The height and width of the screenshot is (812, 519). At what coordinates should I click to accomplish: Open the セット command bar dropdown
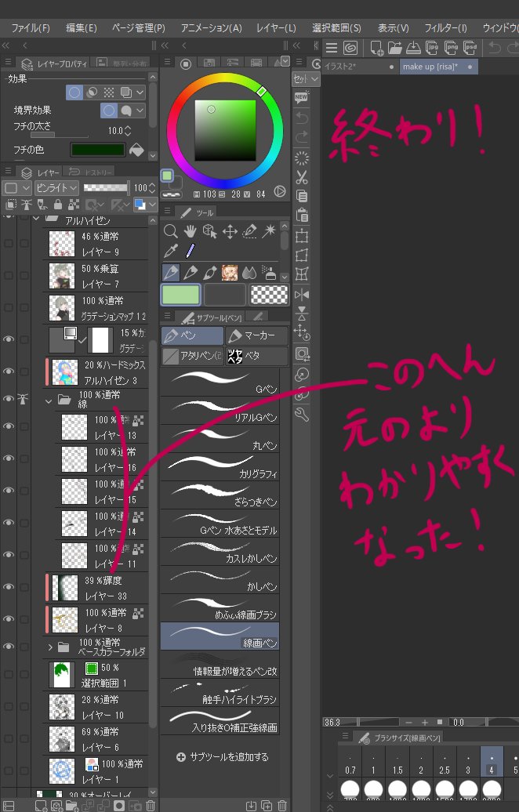pyautogui.click(x=306, y=78)
